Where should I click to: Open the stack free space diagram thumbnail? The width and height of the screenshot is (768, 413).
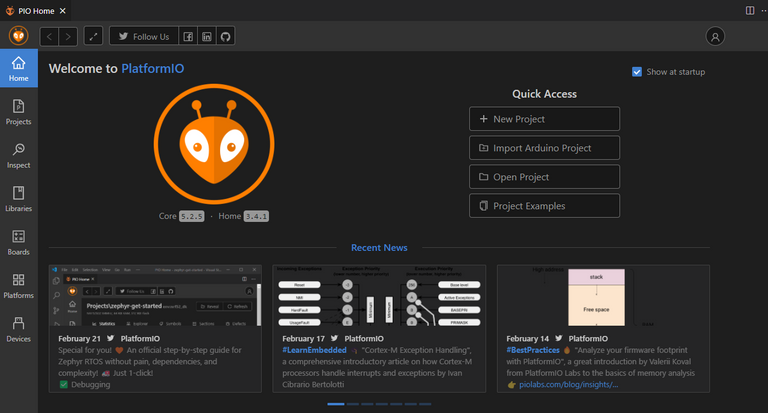(x=603, y=296)
